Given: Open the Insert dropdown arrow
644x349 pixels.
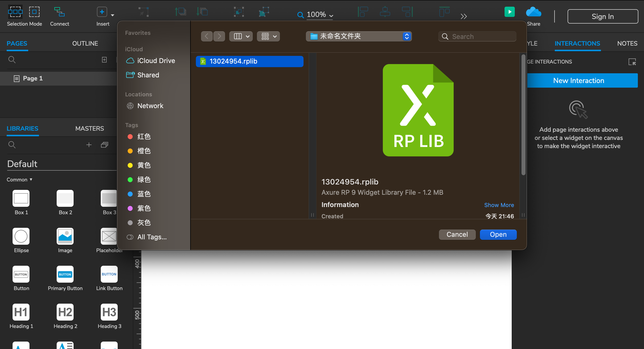Looking at the screenshot, I should pos(113,15).
